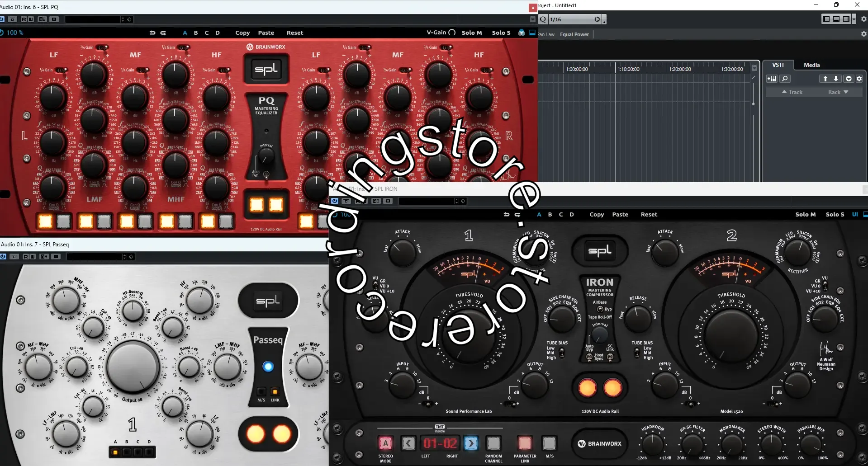The image size is (868, 466).
Task: Click 1/16 quantize value field
Action: (x=571, y=19)
